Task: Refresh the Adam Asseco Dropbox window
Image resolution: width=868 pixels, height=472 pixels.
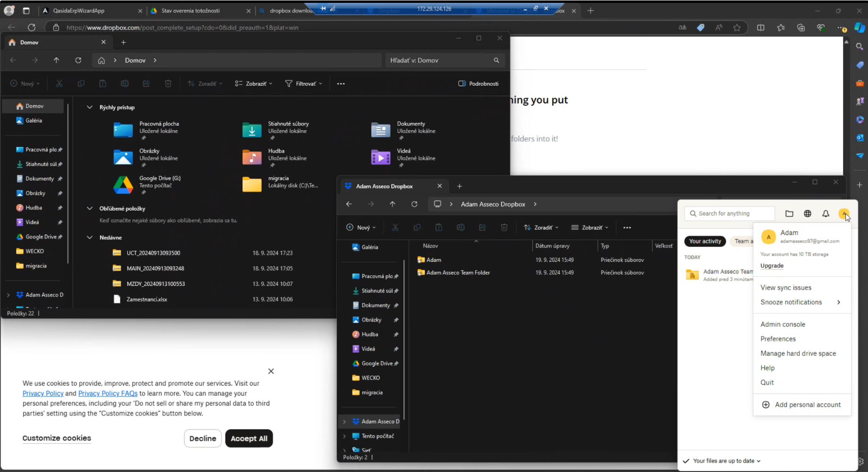Action: [x=414, y=204]
